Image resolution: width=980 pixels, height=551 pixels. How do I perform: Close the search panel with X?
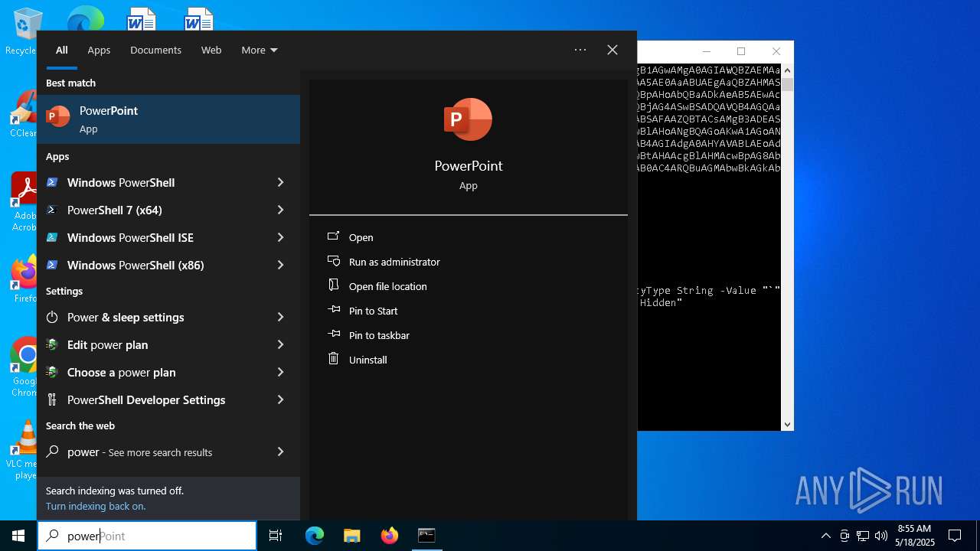tap(612, 50)
